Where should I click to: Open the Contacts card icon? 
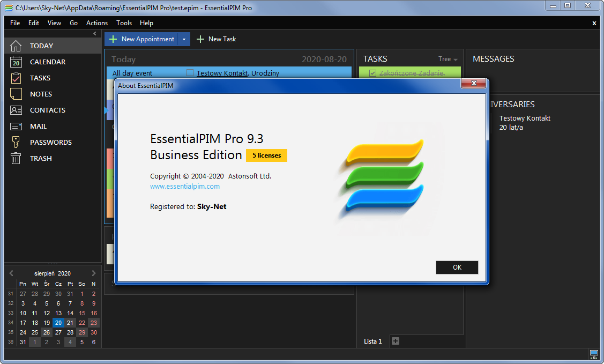point(16,110)
